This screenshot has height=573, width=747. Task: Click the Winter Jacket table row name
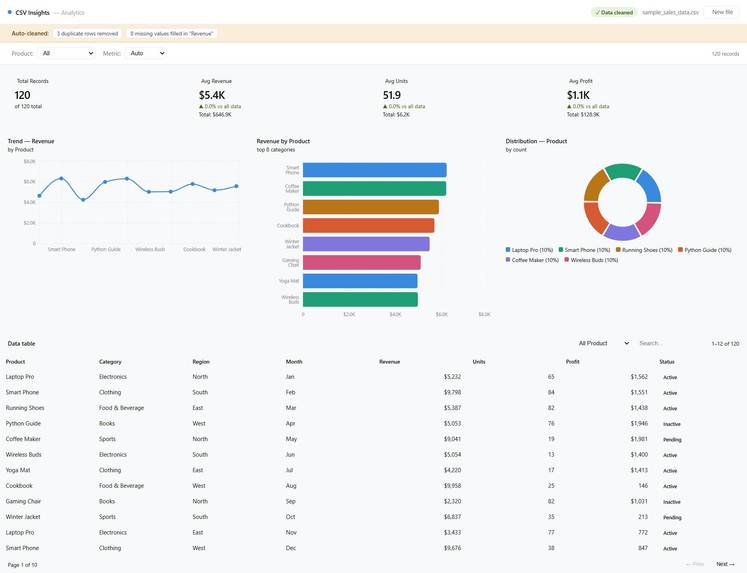click(x=23, y=517)
